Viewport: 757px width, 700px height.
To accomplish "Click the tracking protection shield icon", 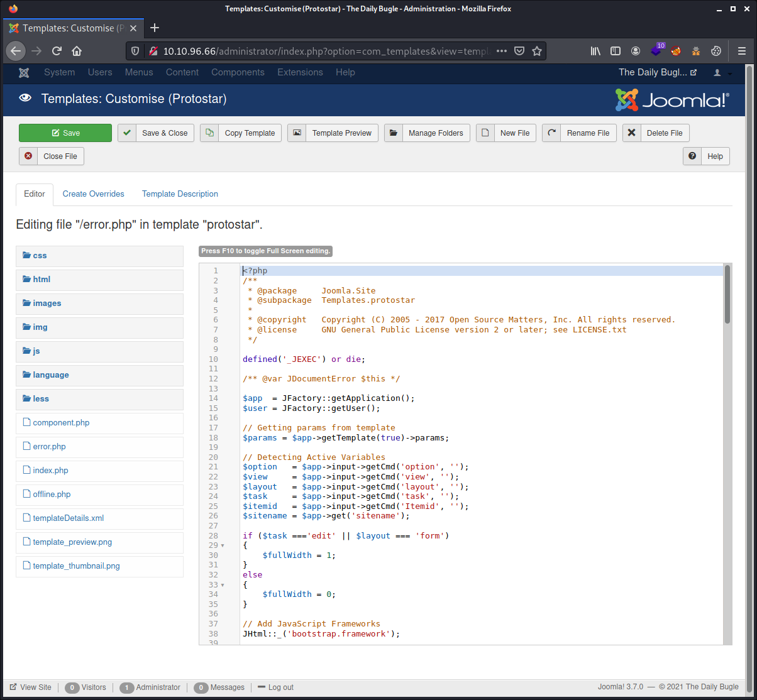I will coord(135,51).
